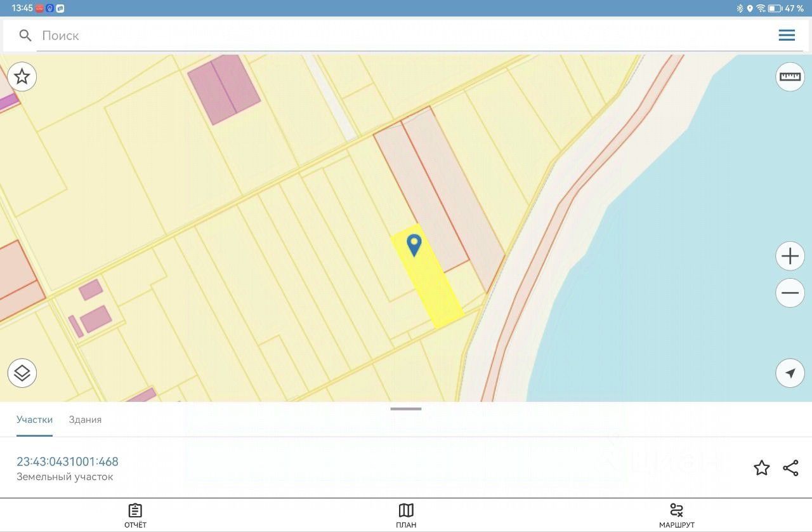
Task: Tap the blue location pin marker
Action: (x=414, y=245)
